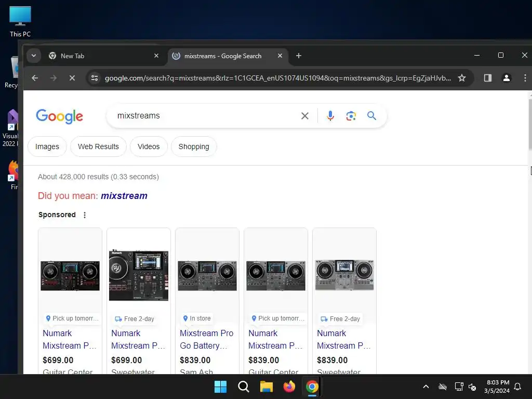
Task: Select This PC desktop icon
Action: 20,21
